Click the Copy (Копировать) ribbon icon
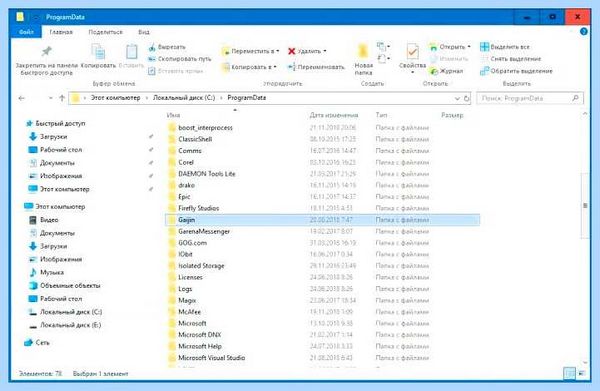Image resolution: width=600 pixels, height=391 pixels. coord(98,52)
